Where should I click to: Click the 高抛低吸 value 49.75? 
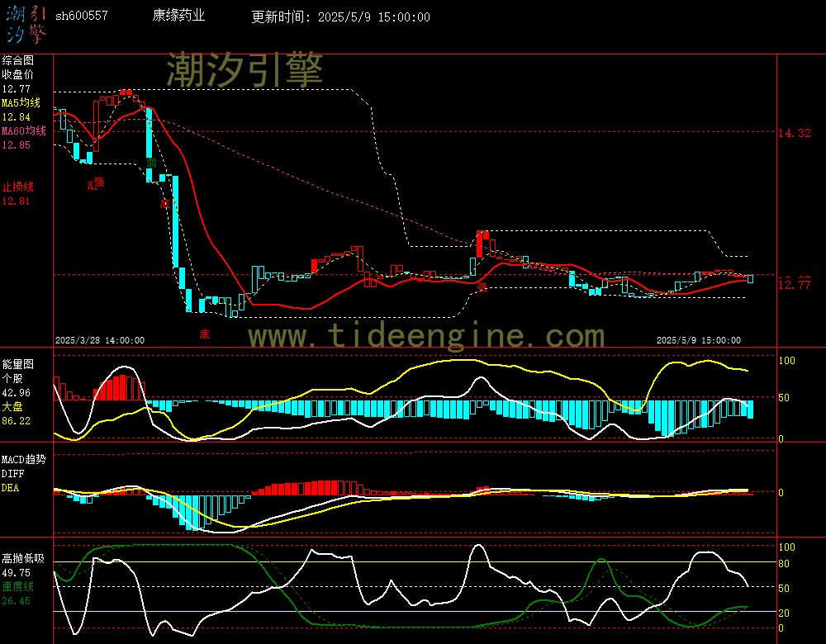[17, 572]
